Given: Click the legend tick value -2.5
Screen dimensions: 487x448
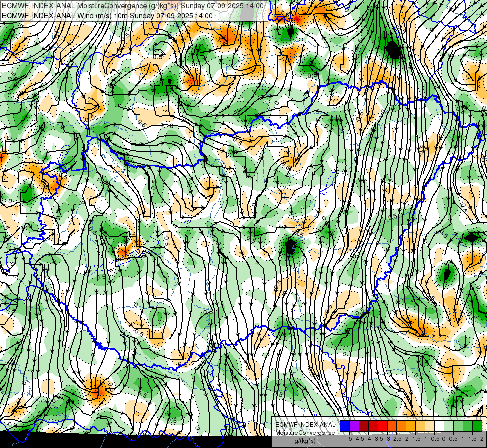Looking at the screenshot, I should [396, 439].
